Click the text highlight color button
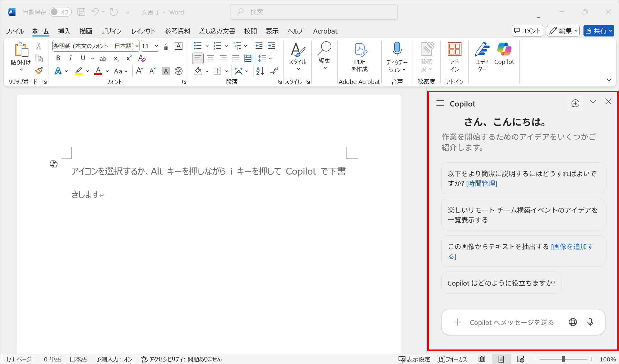This screenshot has width=619, height=364. click(78, 71)
